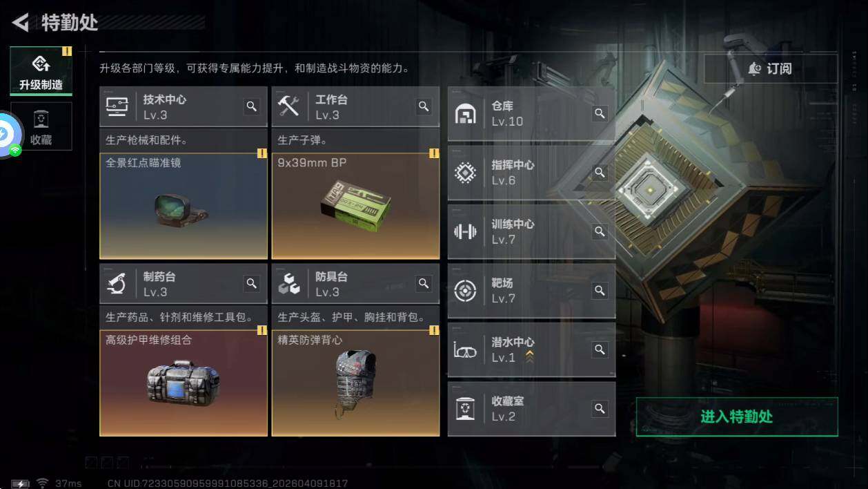Image resolution: width=868 pixels, height=489 pixels.
Task: Open the 收藏室 Lv.2 department row
Action: tap(531, 409)
